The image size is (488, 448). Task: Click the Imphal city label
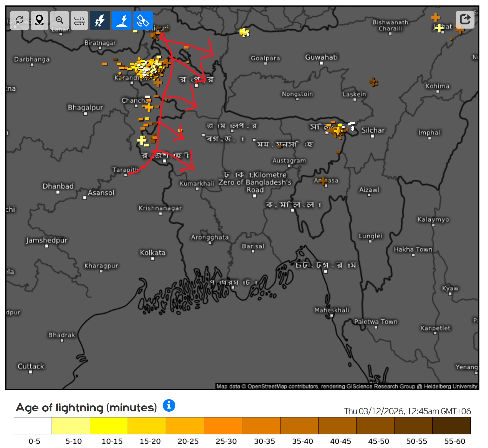(429, 132)
